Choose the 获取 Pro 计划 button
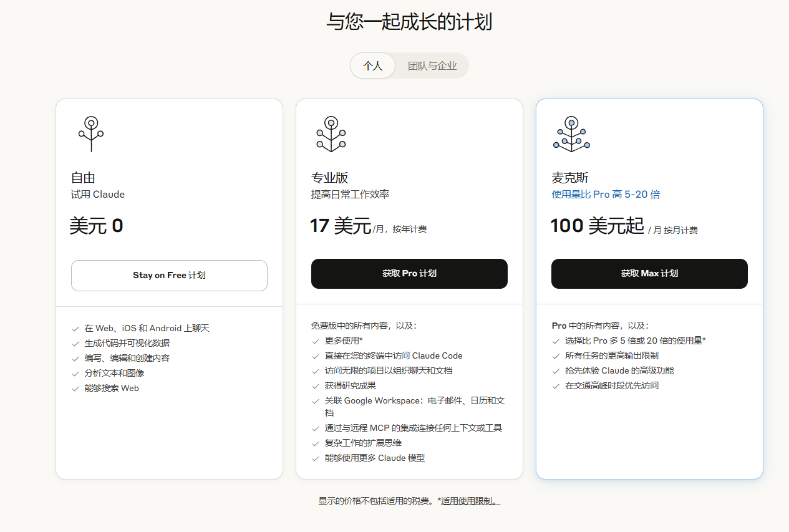The height and width of the screenshot is (532, 789). (409, 274)
